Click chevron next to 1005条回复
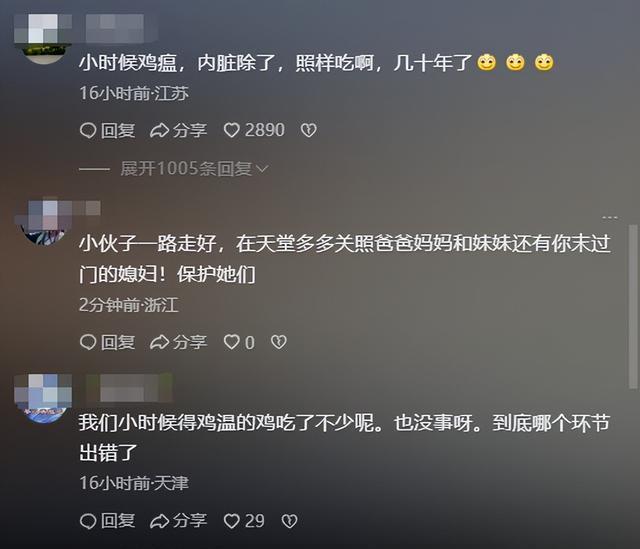This screenshot has height=549, width=640. point(262,169)
